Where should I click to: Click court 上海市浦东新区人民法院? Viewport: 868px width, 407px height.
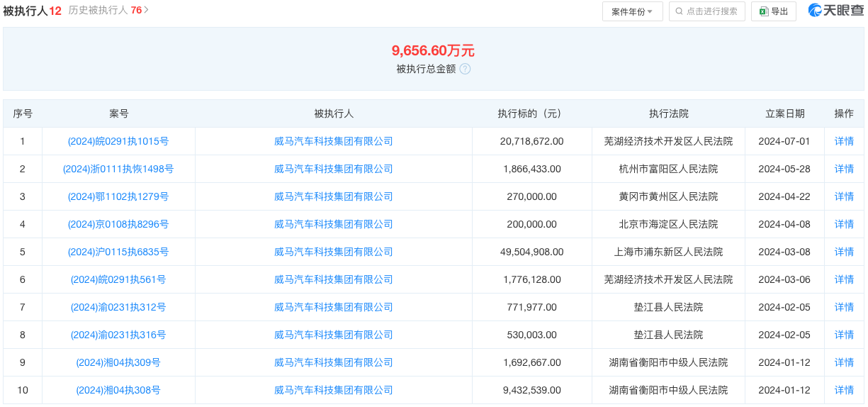coord(668,252)
